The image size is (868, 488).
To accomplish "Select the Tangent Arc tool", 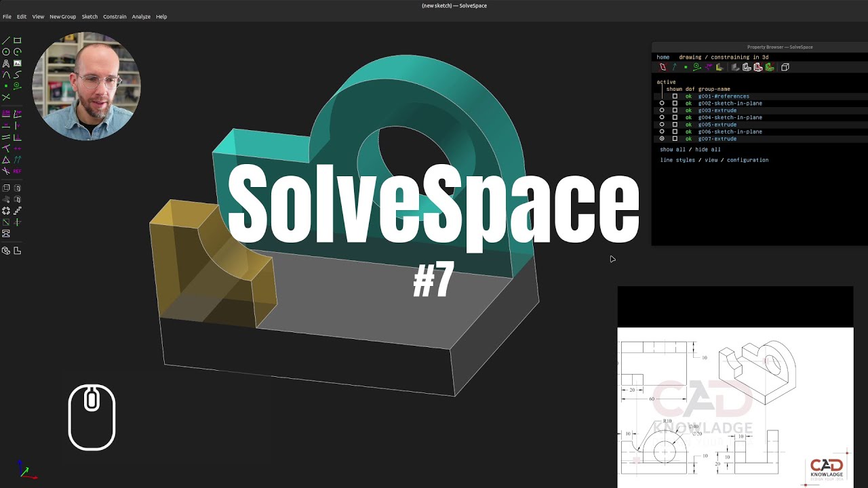I will (x=6, y=75).
